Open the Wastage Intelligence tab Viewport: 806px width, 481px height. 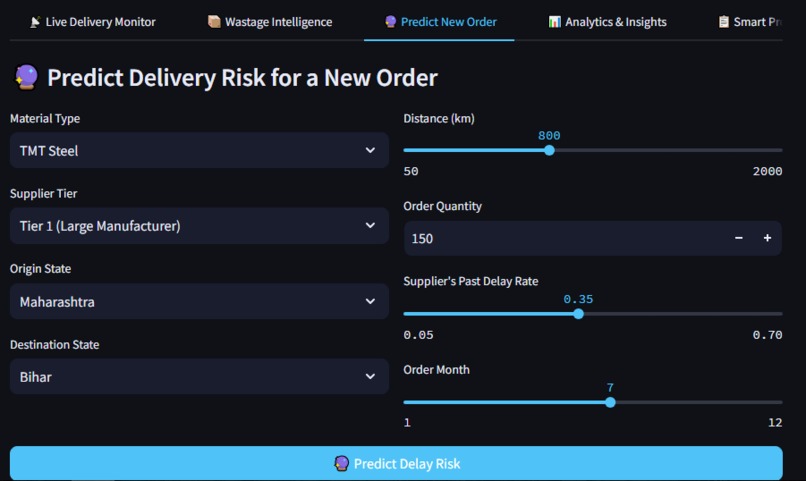click(270, 22)
